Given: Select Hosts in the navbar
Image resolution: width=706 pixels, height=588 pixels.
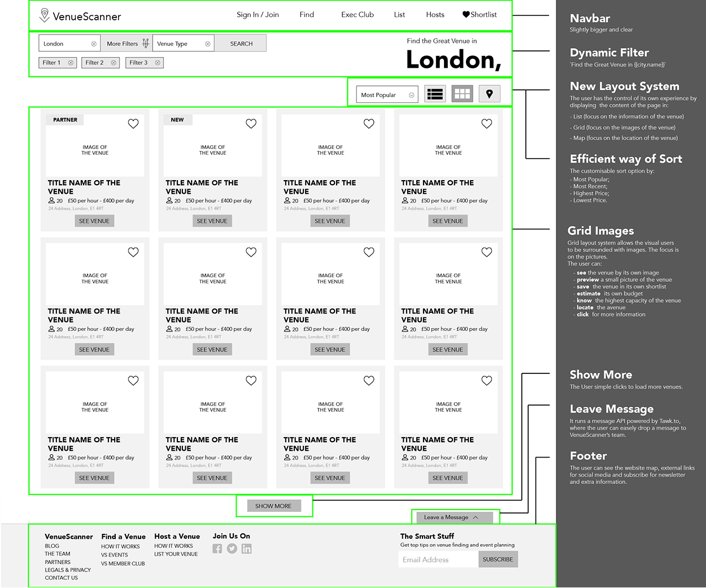Looking at the screenshot, I should [435, 15].
